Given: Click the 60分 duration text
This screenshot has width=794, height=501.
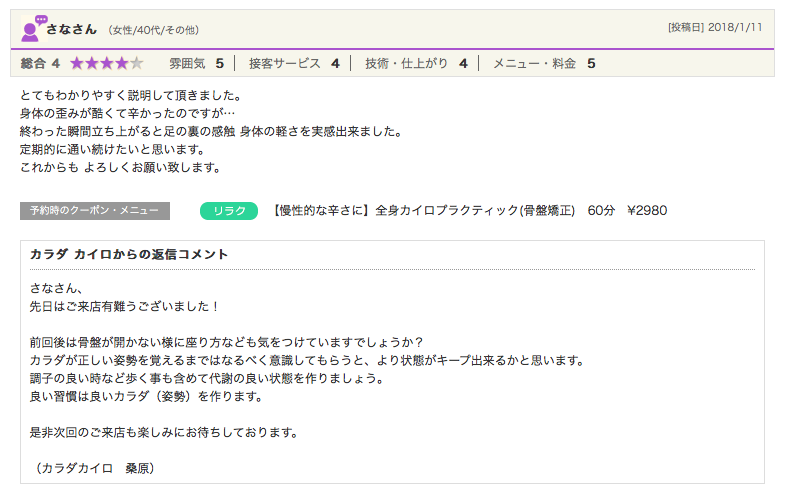Looking at the screenshot, I should click(x=601, y=210).
